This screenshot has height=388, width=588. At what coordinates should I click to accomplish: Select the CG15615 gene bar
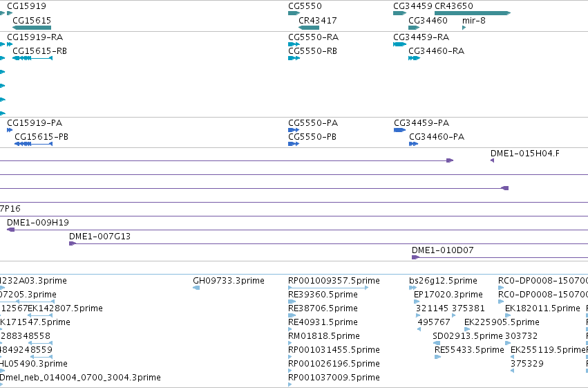[x=32, y=28]
